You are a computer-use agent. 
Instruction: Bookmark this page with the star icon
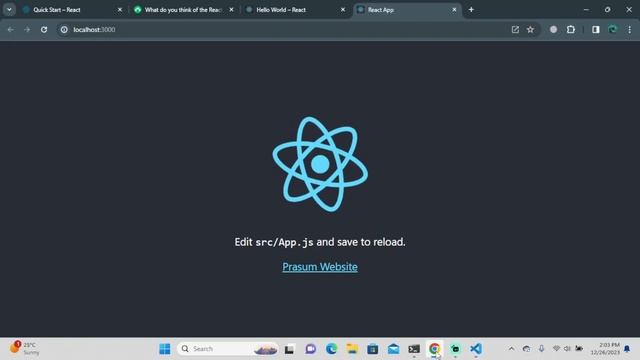[530, 29]
